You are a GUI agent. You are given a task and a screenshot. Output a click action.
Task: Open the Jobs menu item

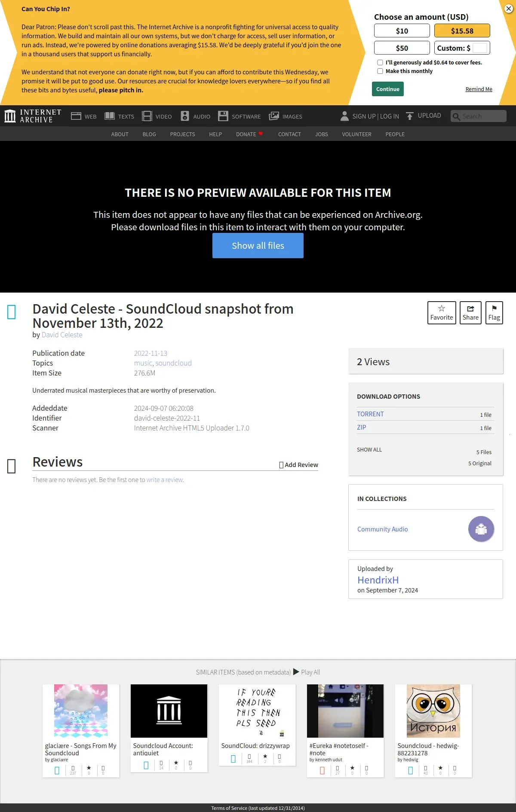pos(322,134)
